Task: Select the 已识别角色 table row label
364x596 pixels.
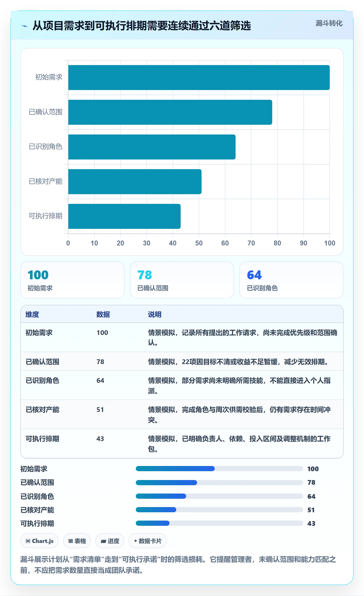Action: (42, 380)
